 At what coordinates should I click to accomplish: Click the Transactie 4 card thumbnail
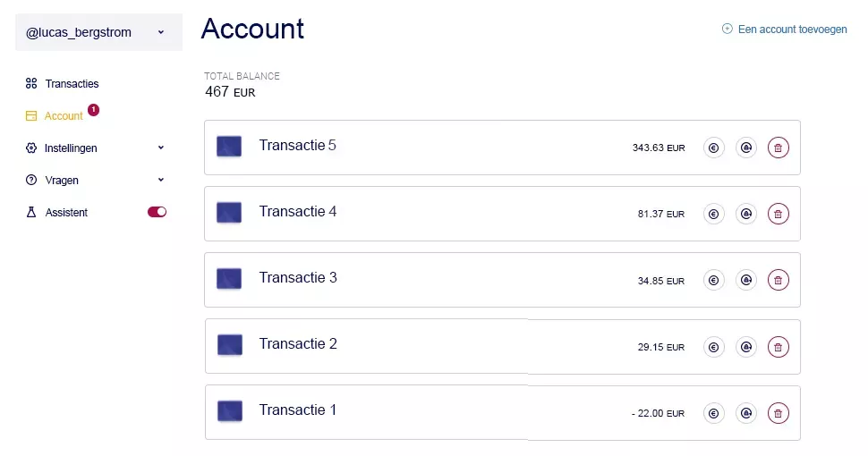pos(229,213)
